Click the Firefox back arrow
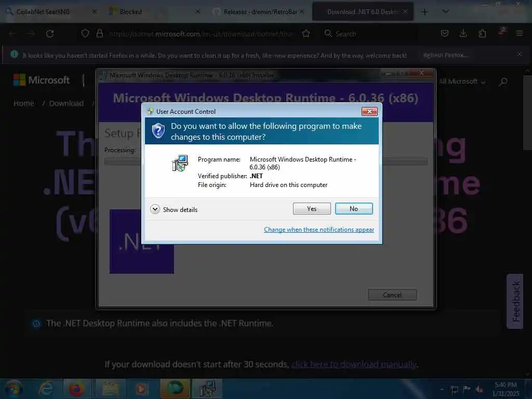 13,34
